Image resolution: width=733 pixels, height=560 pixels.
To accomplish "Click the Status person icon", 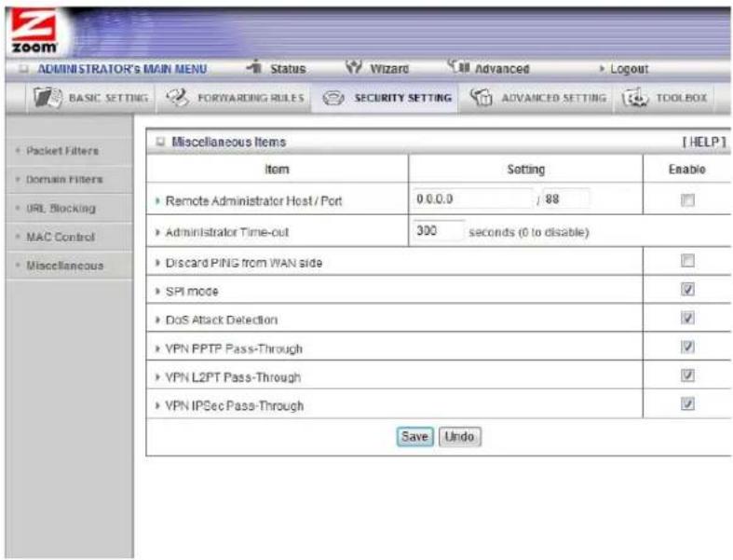I will coord(254,66).
